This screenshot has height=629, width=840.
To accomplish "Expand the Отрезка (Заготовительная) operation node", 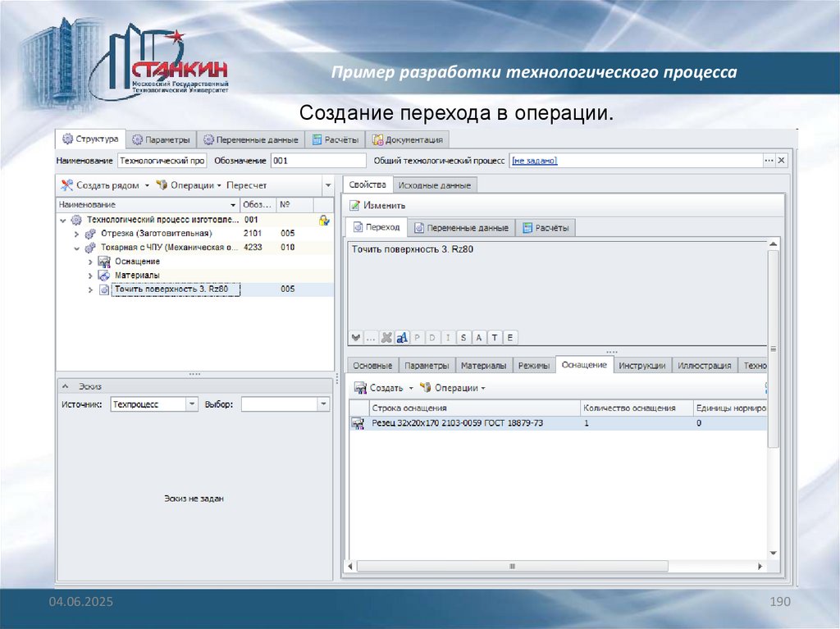I will tap(75, 235).
